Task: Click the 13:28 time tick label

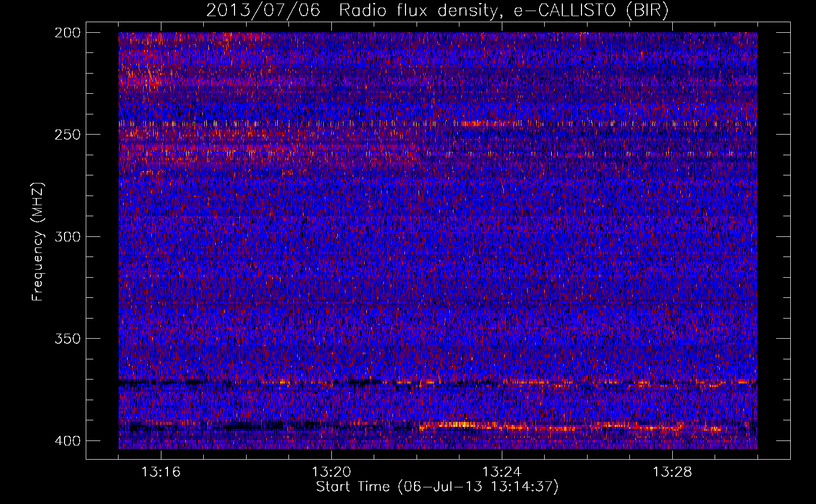Action: [672, 472]
